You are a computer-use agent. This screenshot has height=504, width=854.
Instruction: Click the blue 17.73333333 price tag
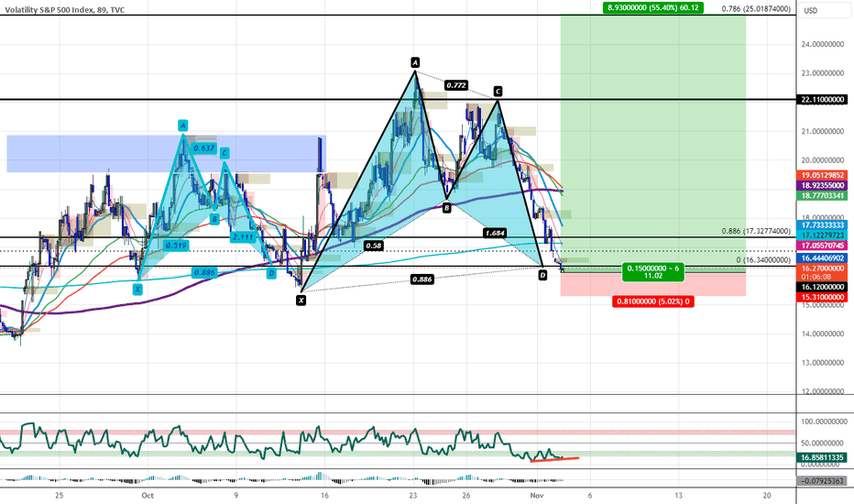point(823,225)
